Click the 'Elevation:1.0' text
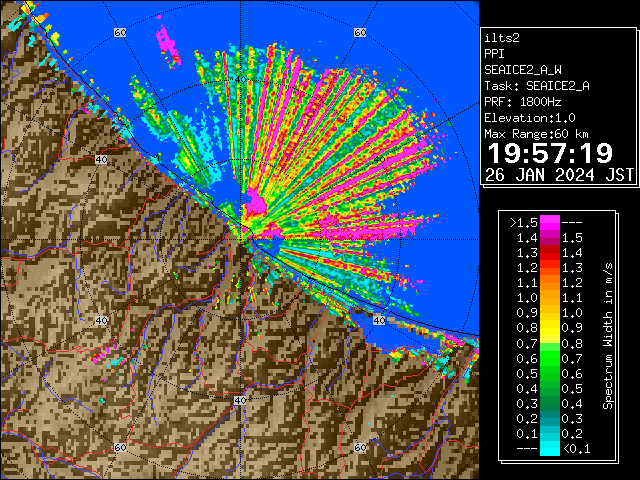The height and width of the screenshot is (480, 640). click(x=530, y=118)
